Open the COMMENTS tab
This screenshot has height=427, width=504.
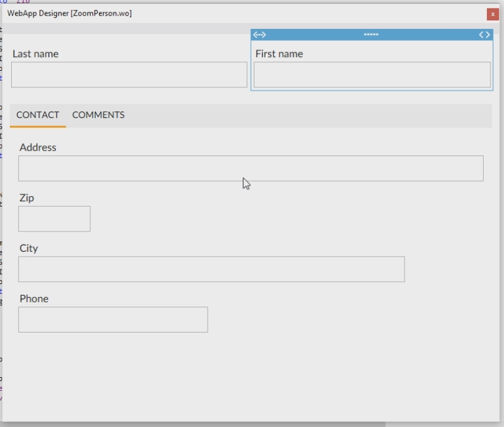[x=98, y=115]
